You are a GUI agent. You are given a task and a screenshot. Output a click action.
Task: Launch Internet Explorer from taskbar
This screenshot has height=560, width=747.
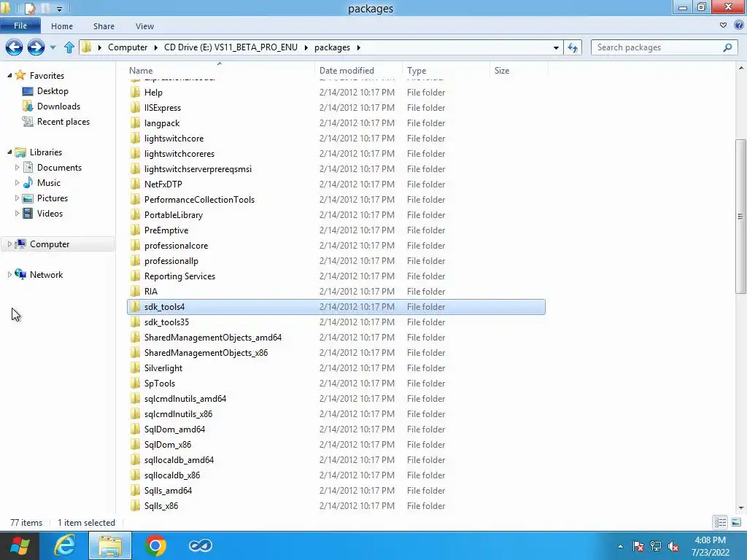point(64,545)
